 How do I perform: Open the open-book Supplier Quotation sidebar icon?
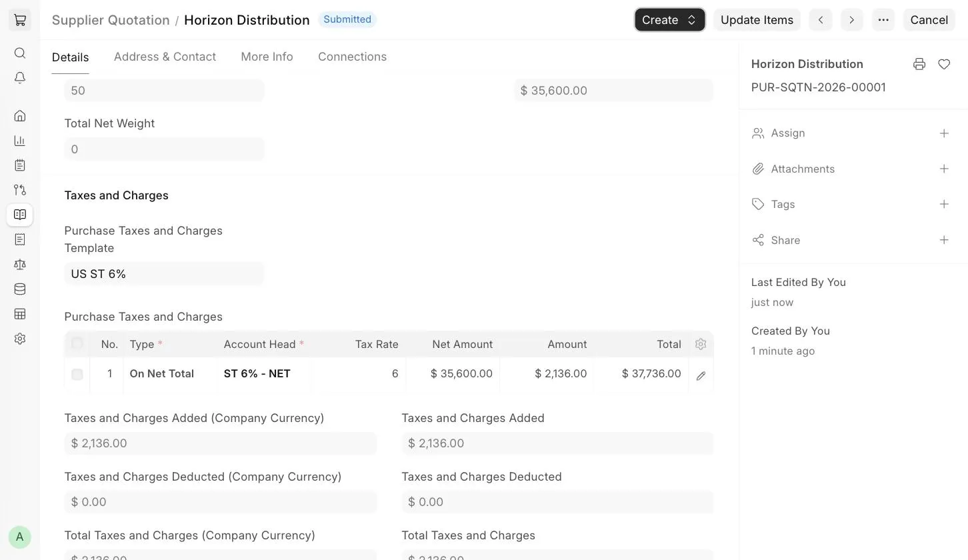click(x=20, y=215)
